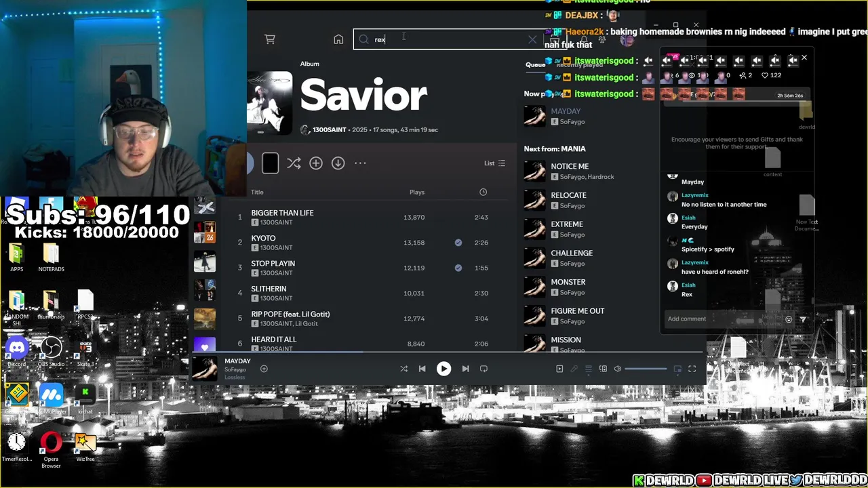Open Hardrock artist link in queue
This screenshot has height=488, width=868.
click(x=600, y=177)
